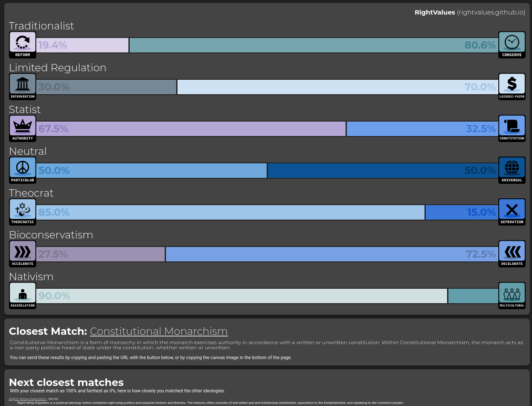Click the Assimilation single person icon
532x406 pixels.
(x=22, y=293)
